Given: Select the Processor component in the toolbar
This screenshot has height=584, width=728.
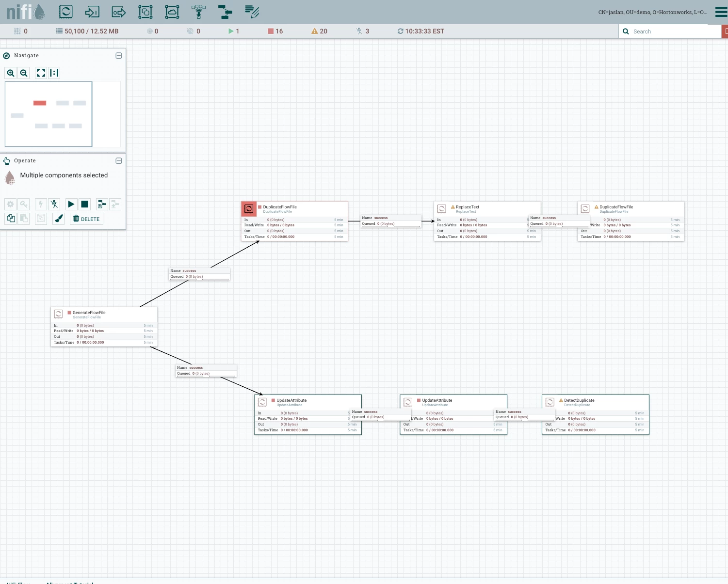Looking at the screenshot, I should click(66, 12).
